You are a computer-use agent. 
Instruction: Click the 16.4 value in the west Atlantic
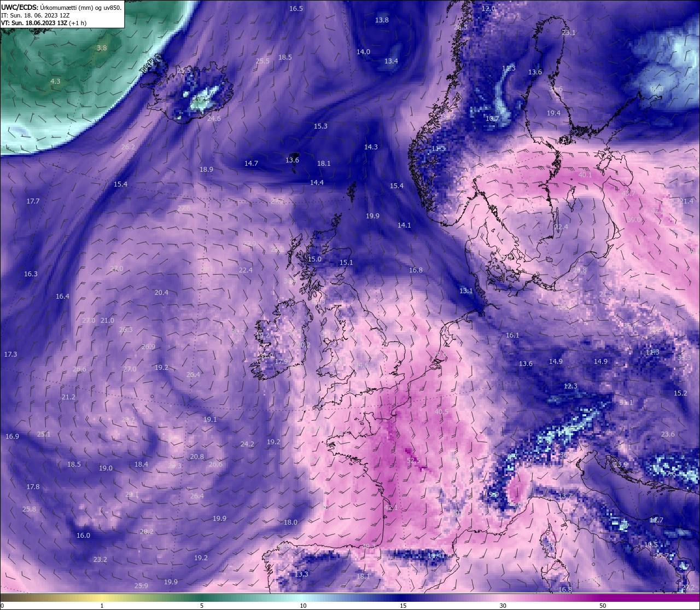tap(62, 296)
